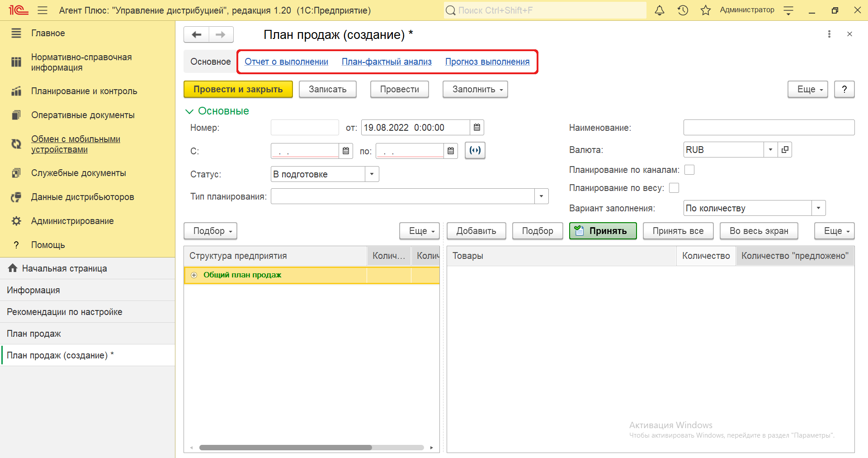The image size is (868, 458).
Task: Switch to План продаж open tab
Action: pyautogui.click(x=34, y=334)
